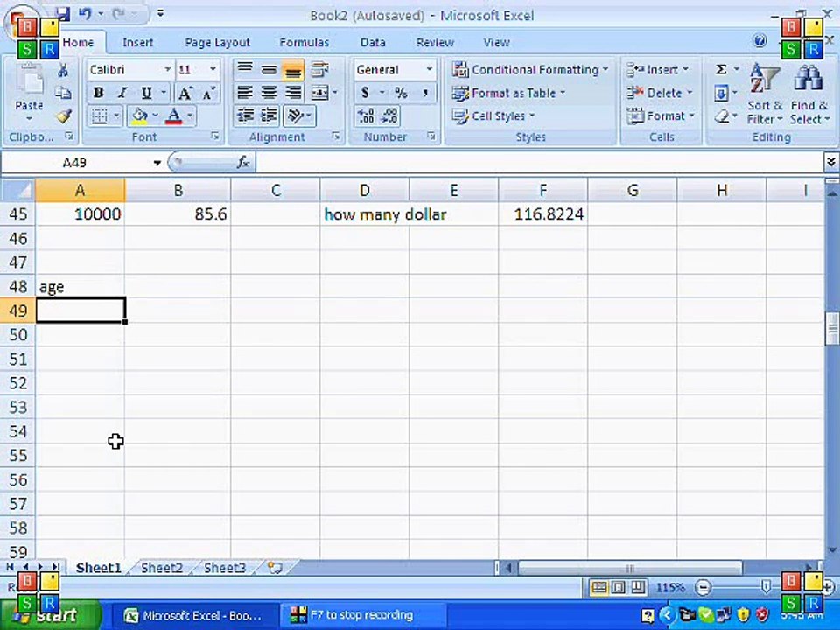Viewport: 840px width, 630px height.
Task: Toggle Wrap Text
Action: pyautogui.click(x=320, y=70)
